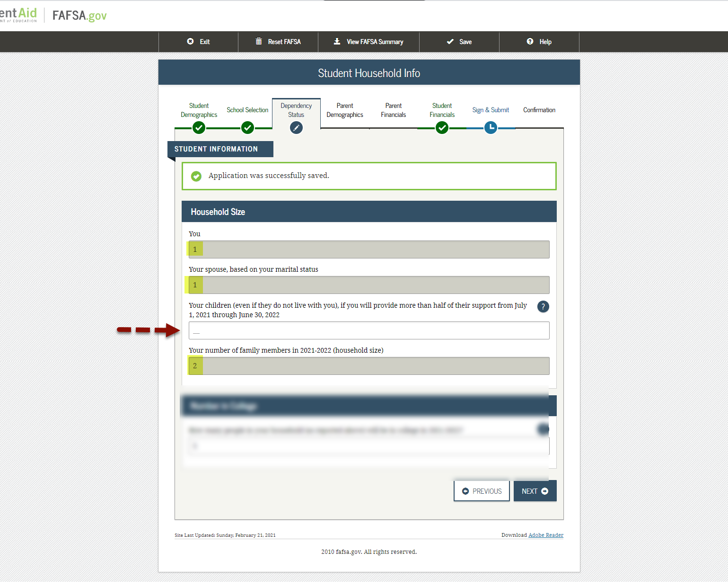Select the green checkmark on School Selection step
This screenshot has width=728, height=587.
click(247, 127)
